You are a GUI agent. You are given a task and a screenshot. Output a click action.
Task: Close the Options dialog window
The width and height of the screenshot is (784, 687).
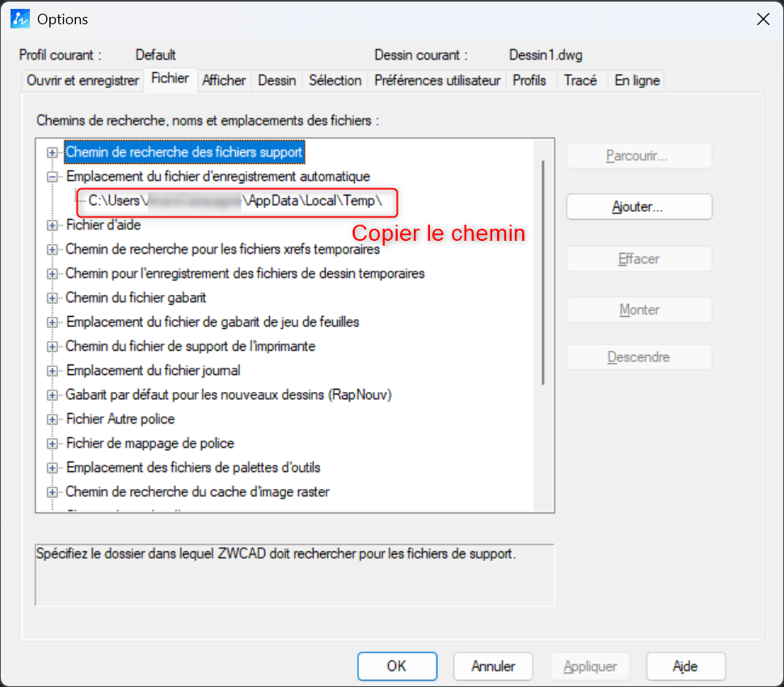pyautogui.click(x=761, y=19)
